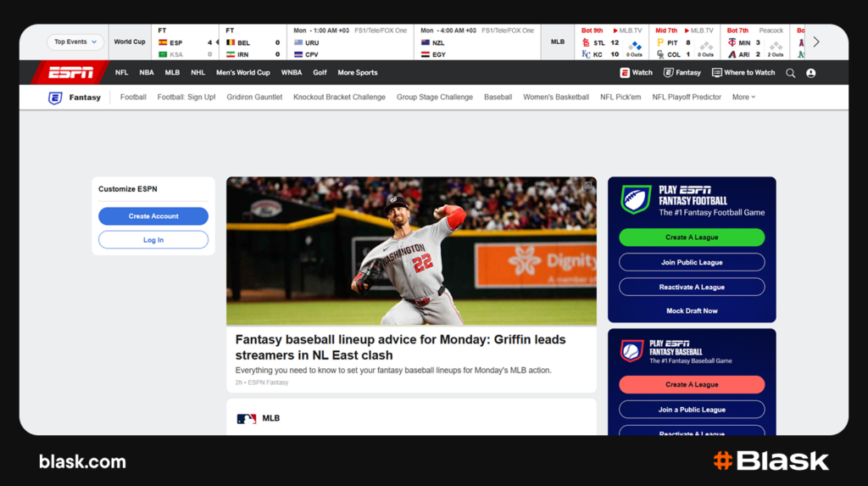This screenshot has width=868, height=486.
Task: Click the Watch icon in the nav bar
Action: click(625, 73)
